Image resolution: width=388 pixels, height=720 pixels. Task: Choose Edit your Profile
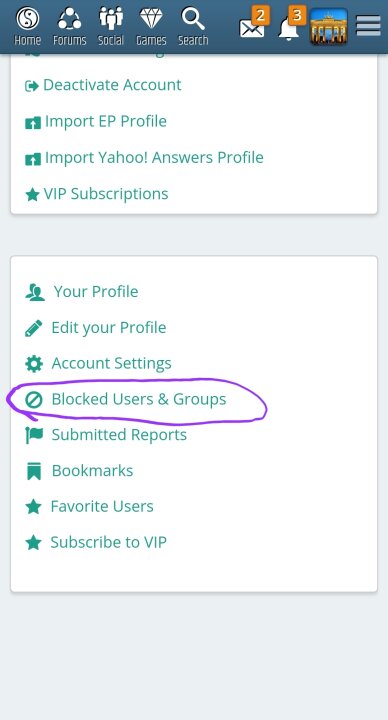click(96, 327)
